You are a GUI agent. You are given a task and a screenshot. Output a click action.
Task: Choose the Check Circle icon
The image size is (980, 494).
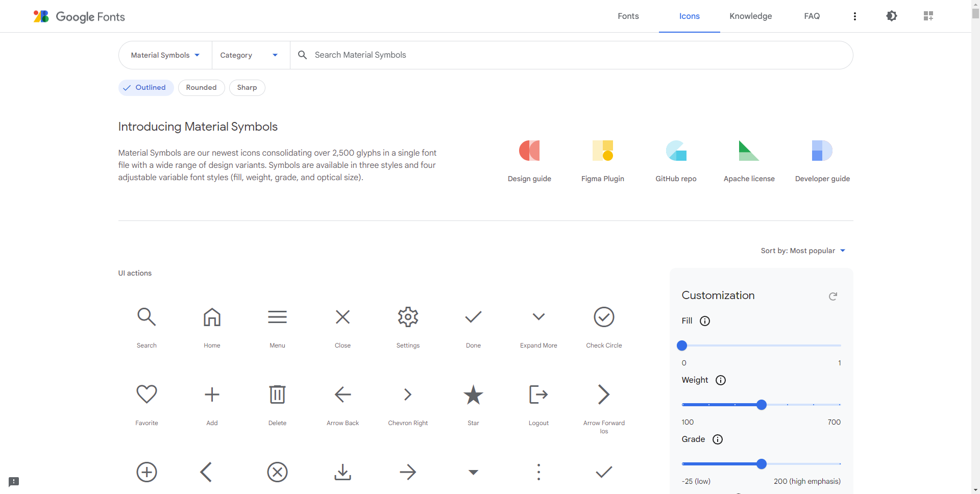(604, 317)
